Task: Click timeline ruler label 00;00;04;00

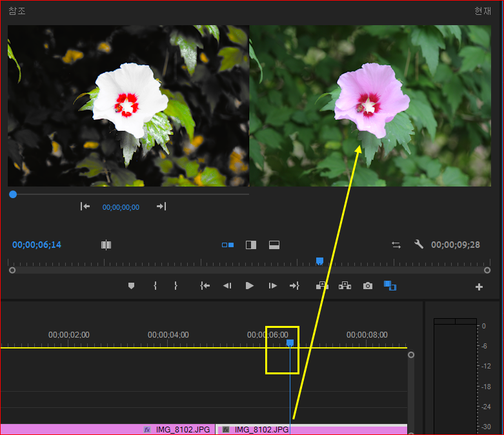Action: (x=168, y=335)
